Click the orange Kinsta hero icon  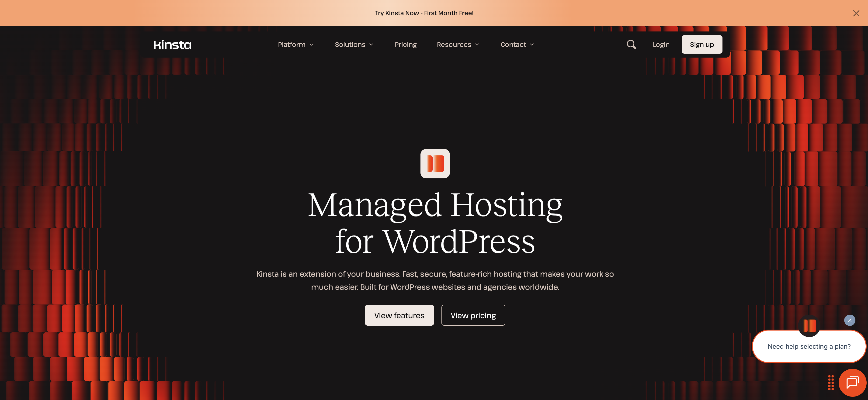coord(435,163)
